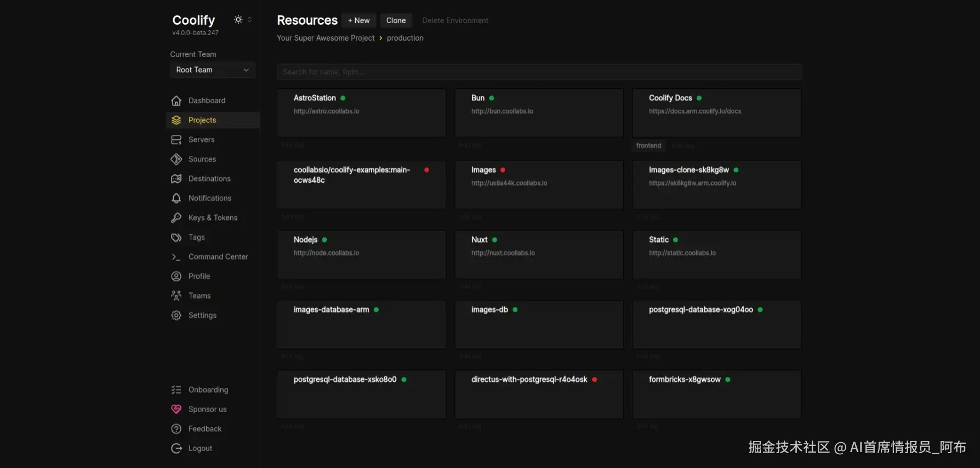Click the frontend tag under Coolify Docs
980x468 pixels.
[x=648, y=145]
